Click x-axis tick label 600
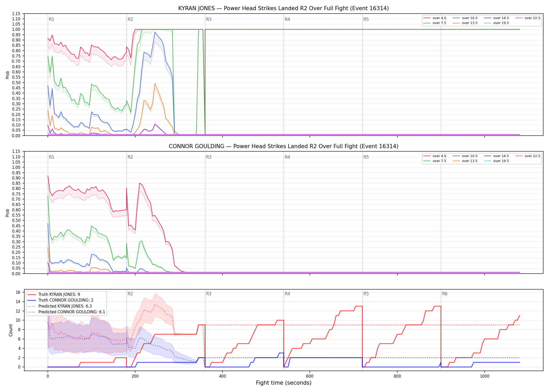The width and height of the screenshot is (549, 392). click(310, 376)
